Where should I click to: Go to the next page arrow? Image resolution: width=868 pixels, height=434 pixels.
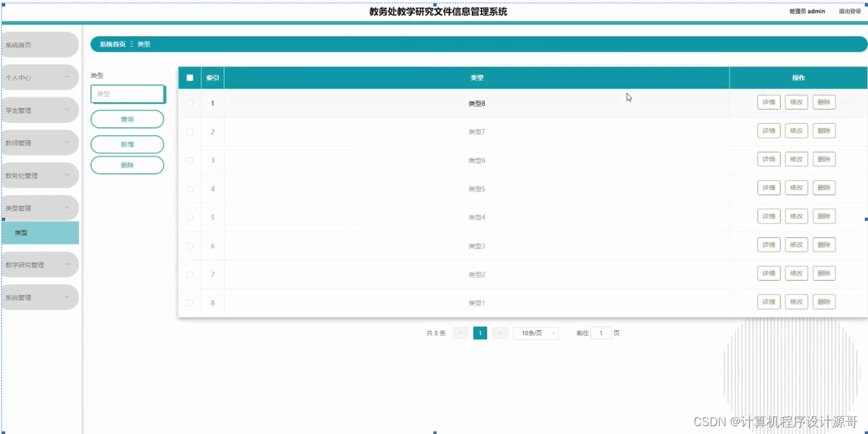(500, 333)
